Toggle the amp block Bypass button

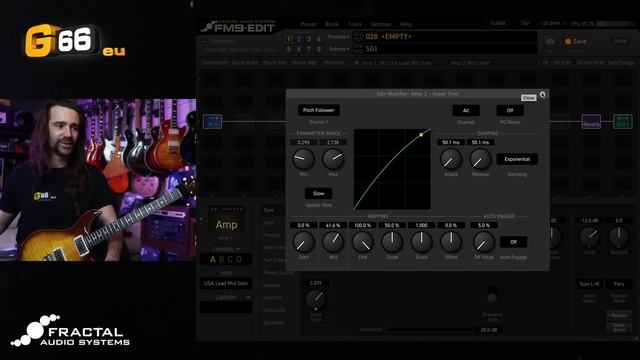619,316
